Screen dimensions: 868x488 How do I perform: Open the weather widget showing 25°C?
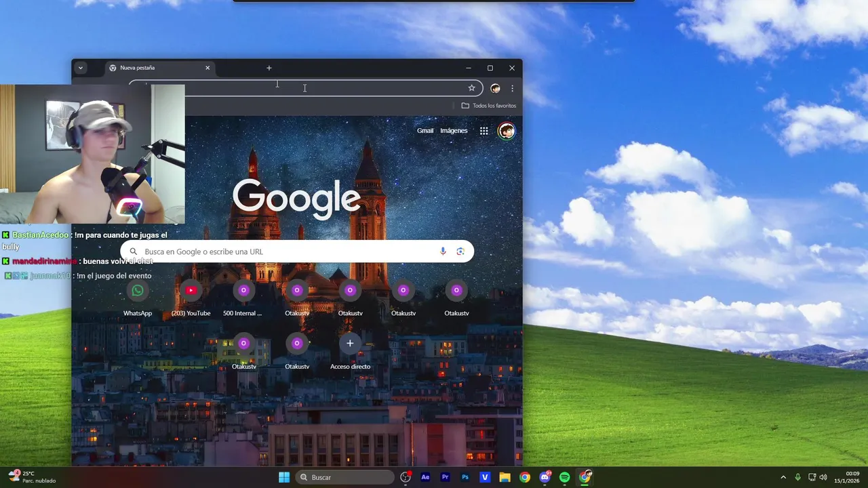(x=32, y=477)
